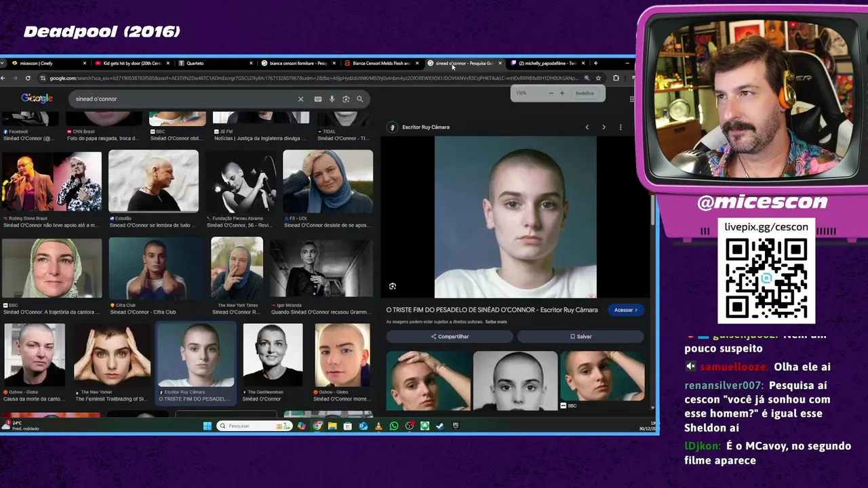Go to the Google logo homepage
Screen dimensions: 868x488
click(x=37, y=98)
